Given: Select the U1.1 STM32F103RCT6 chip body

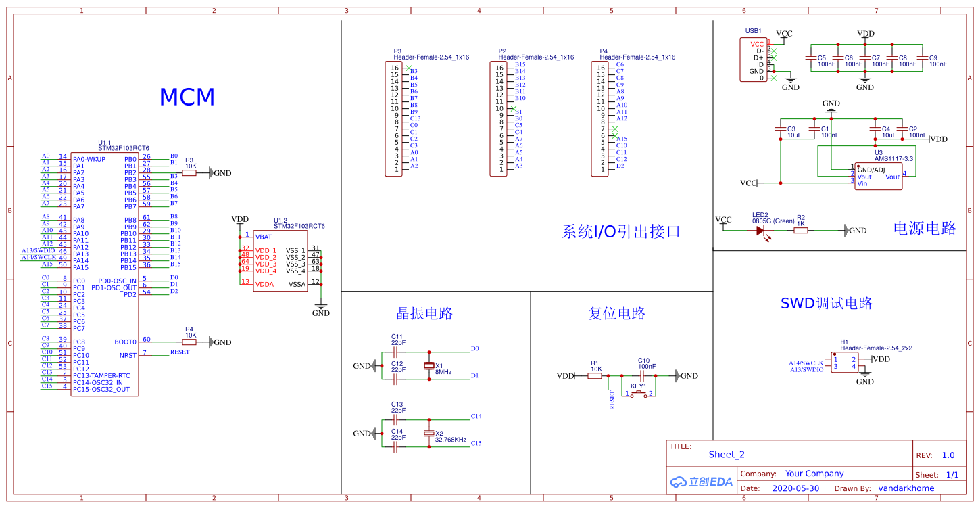Looking at the screenshot, I should click(105, 274).
